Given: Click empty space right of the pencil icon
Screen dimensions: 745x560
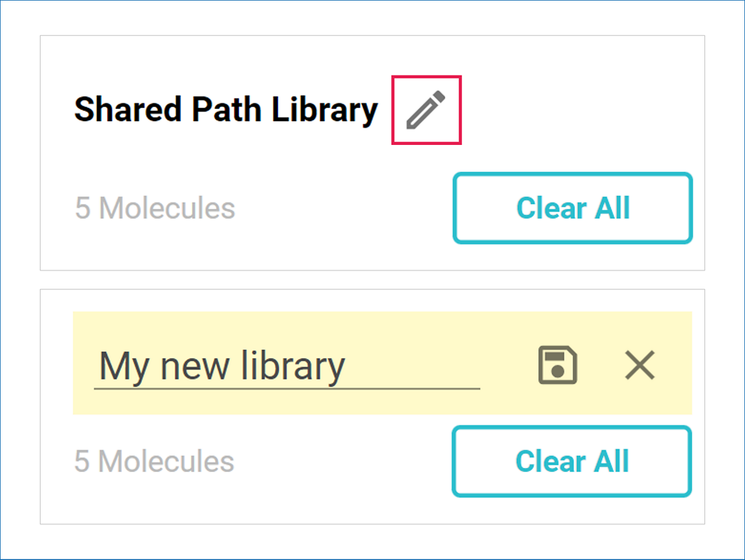Looking at the screenshot, I should point(570,109).
